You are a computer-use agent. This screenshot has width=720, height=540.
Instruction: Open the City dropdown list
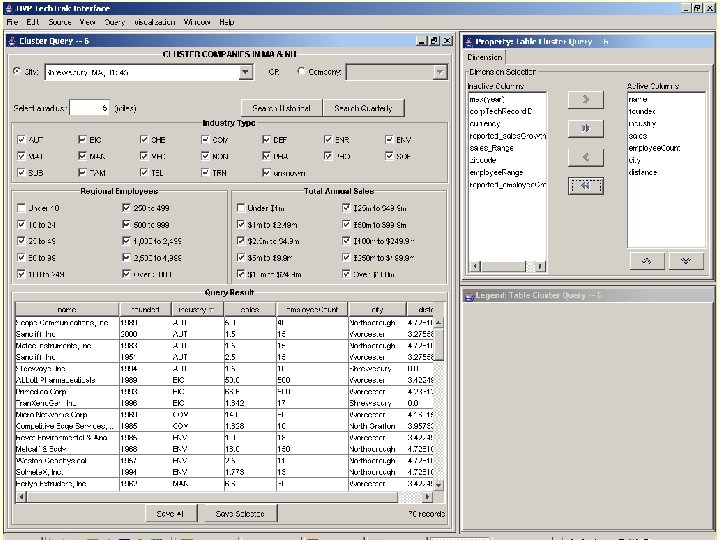(x=246, y=72)
